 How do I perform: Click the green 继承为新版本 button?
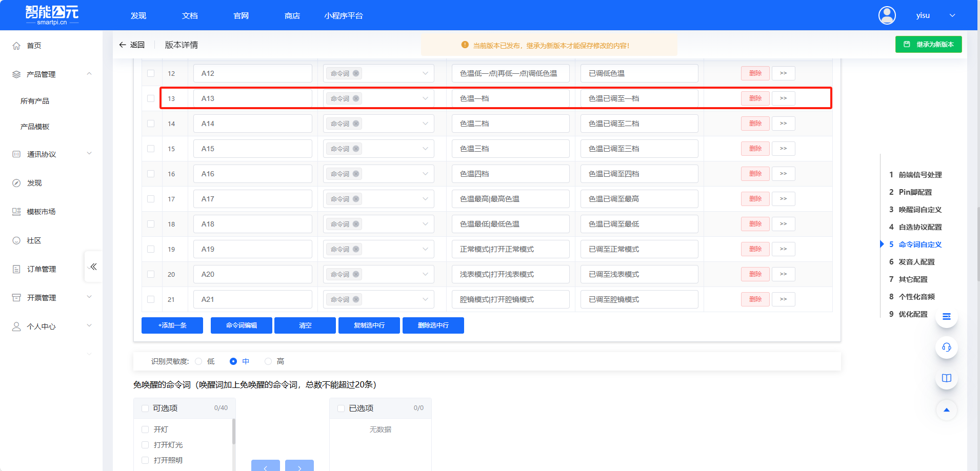click(x=928, y=44)
